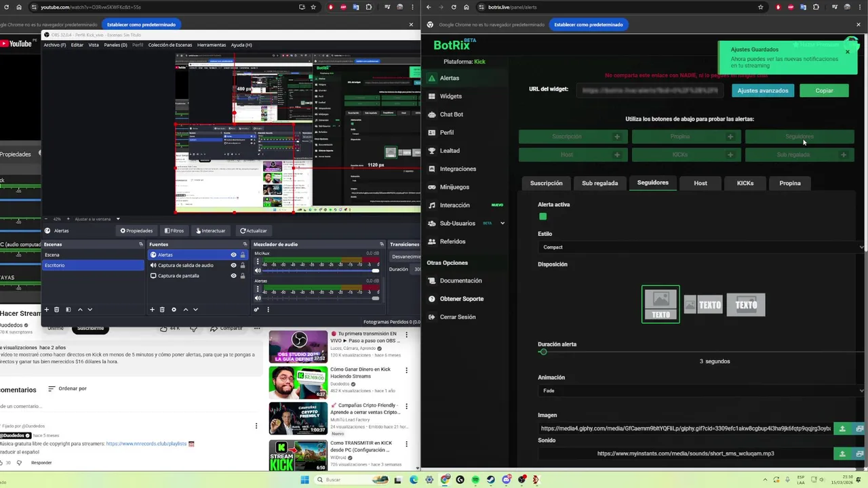Open source properties gear in Fuentes

[174, 310]
